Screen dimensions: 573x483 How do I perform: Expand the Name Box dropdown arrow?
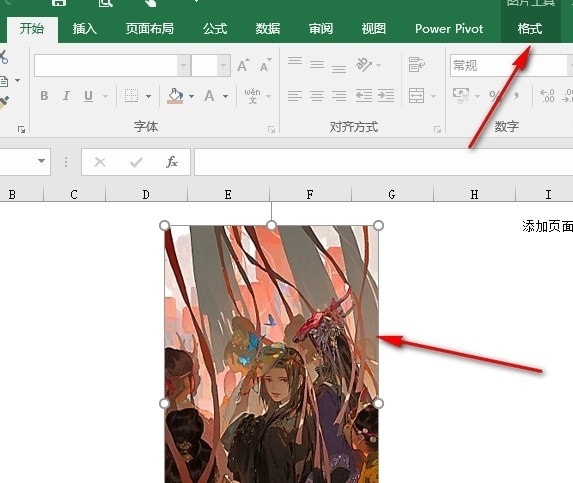42,161
